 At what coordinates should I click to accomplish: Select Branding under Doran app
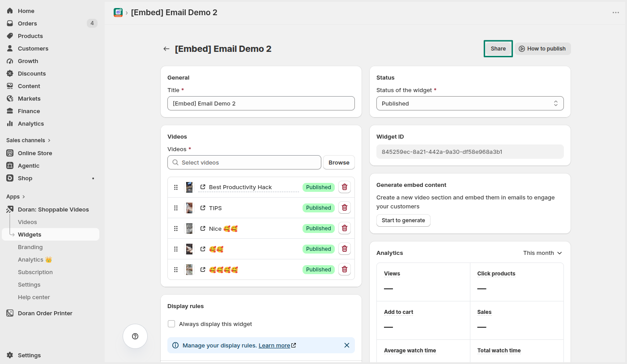tap(30, 247)
